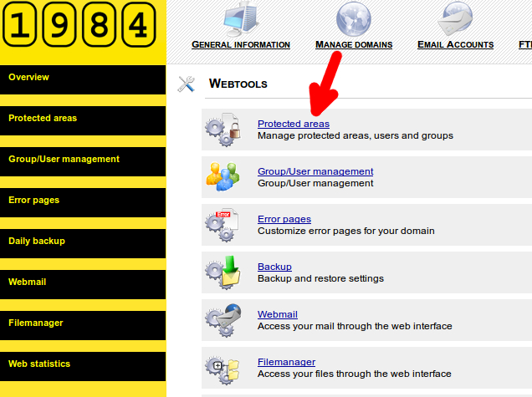Image resolution: width=532 pixels, height=397 pixels.
Task: Go to Web statistics in the sidebar
Action: 83,364
